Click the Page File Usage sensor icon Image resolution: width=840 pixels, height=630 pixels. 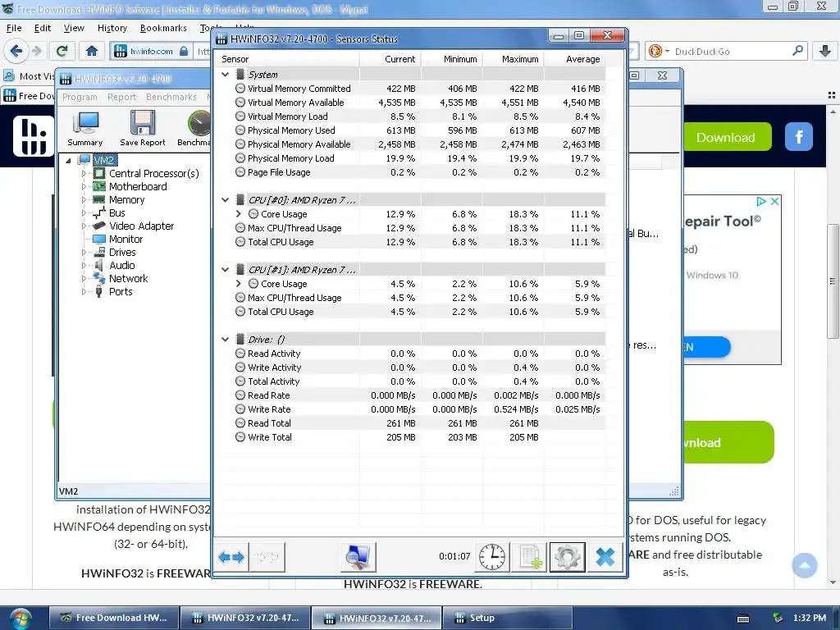pos(240,172)
